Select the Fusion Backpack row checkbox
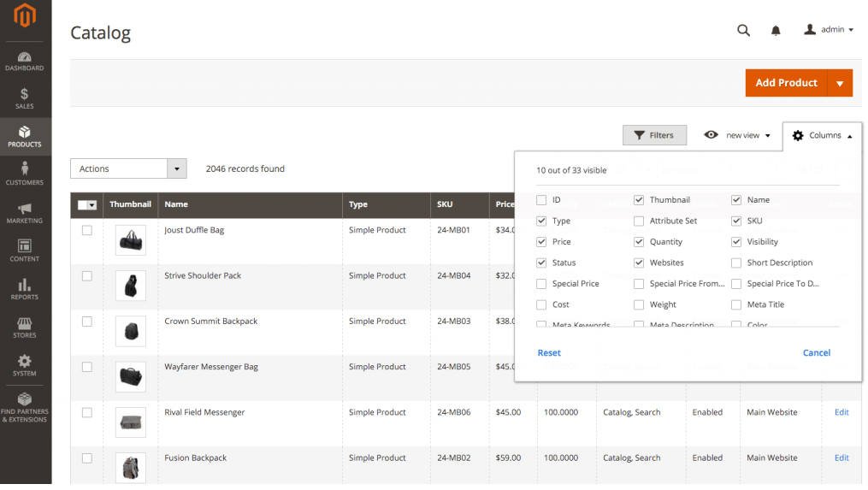This screenshot has width=868, height=490. 87,458
